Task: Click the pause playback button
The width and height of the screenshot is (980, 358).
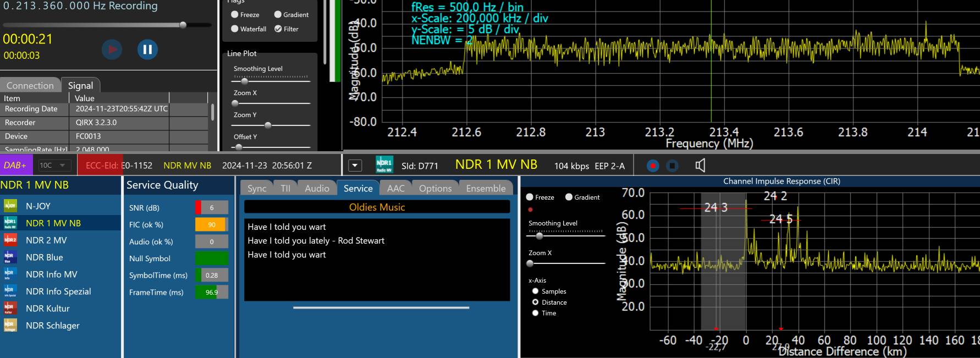Action: coord(147,49)
